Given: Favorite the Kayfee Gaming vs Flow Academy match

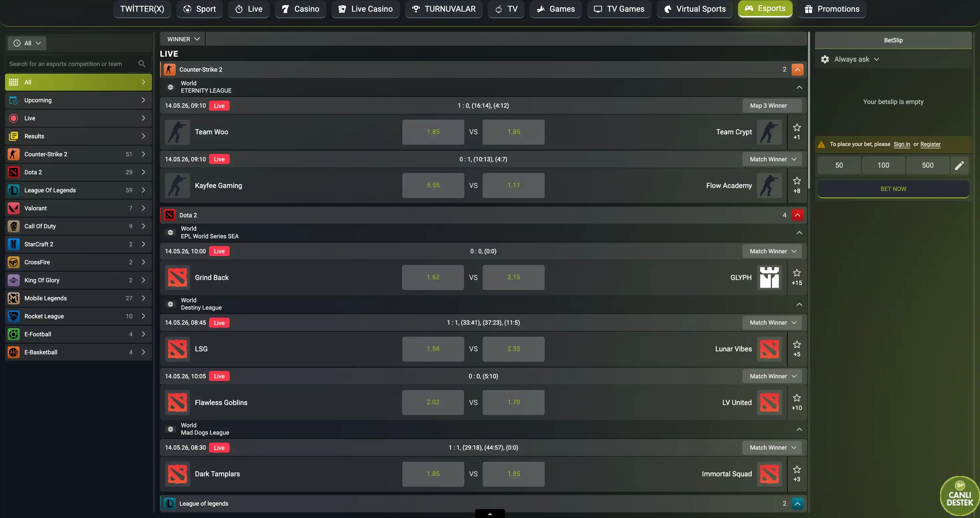Looking at the screenshot, I should coord(797,181).
